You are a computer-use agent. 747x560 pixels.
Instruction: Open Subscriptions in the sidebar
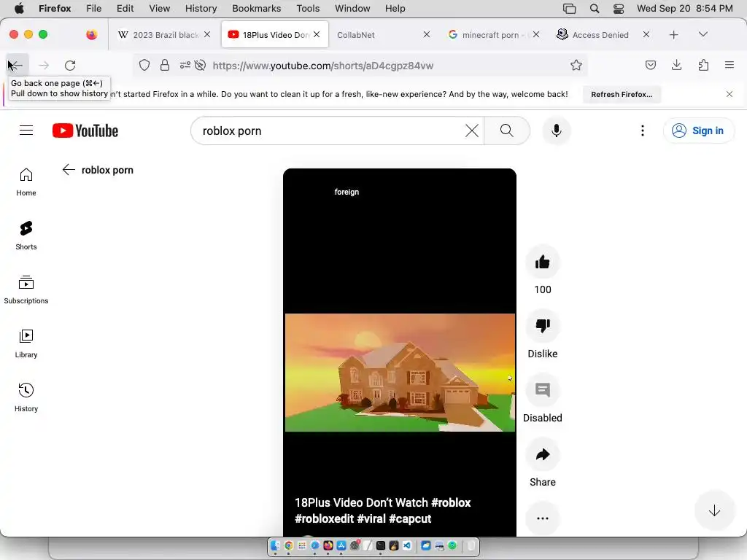pyautogui.click(x=26, y=290)
